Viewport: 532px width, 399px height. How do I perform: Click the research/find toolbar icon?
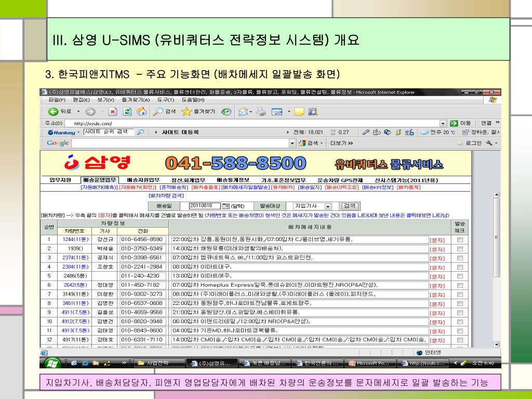coord(313,112)
